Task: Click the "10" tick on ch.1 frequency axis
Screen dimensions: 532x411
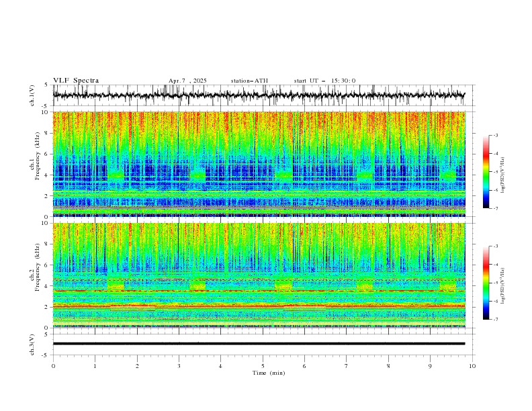Action: click(x=45, y=112)
